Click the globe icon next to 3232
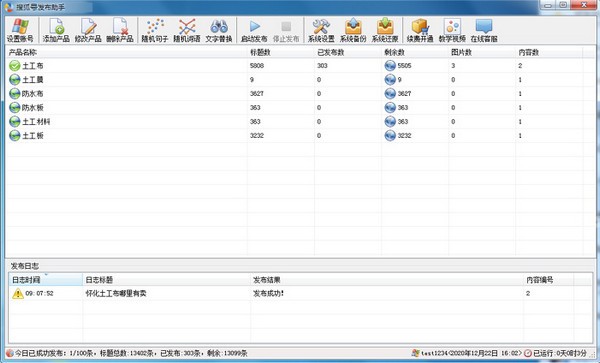Viewport: 600px width, 363px height. [390, 135]
